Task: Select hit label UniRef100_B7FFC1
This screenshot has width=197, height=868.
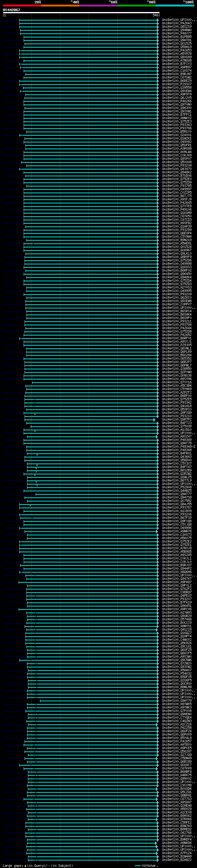Action: tap(177, 115)
